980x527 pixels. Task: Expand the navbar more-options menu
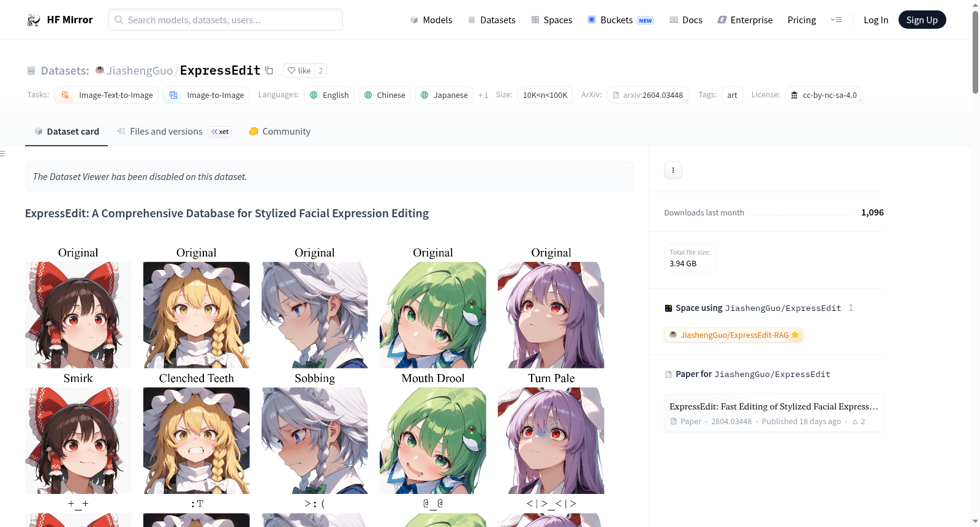click(x=836, y=20)
